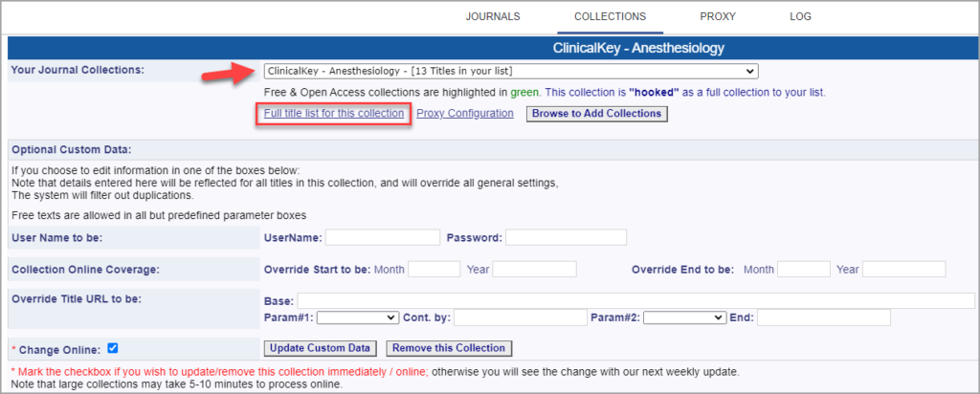Click the Cont. by input field

(x=520, y=317)
